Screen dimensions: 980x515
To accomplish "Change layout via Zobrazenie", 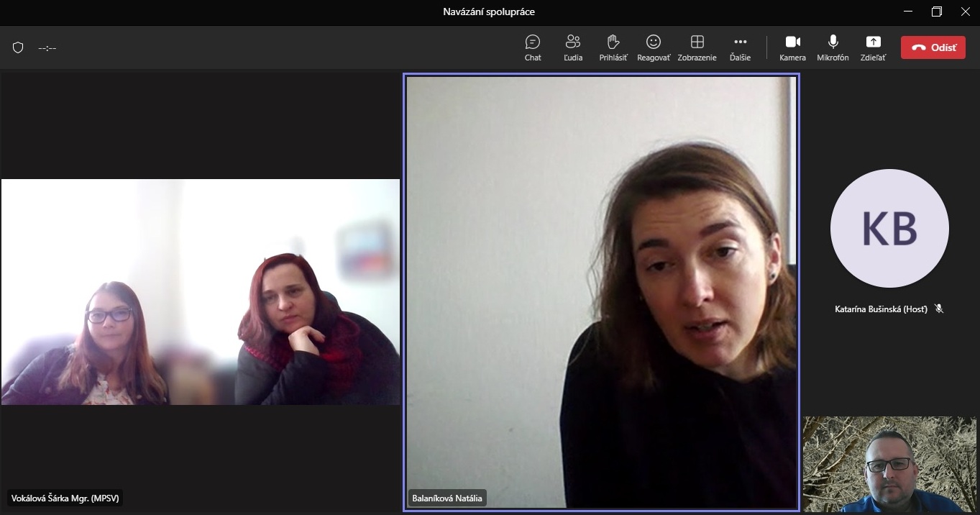I will tap(697, 47).
